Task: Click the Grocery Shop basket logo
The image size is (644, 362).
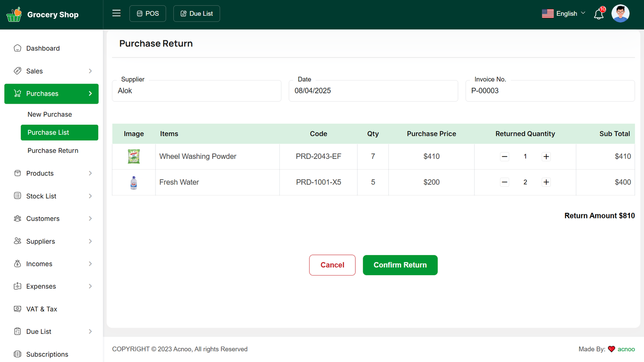Action: (x=14, y=14)
